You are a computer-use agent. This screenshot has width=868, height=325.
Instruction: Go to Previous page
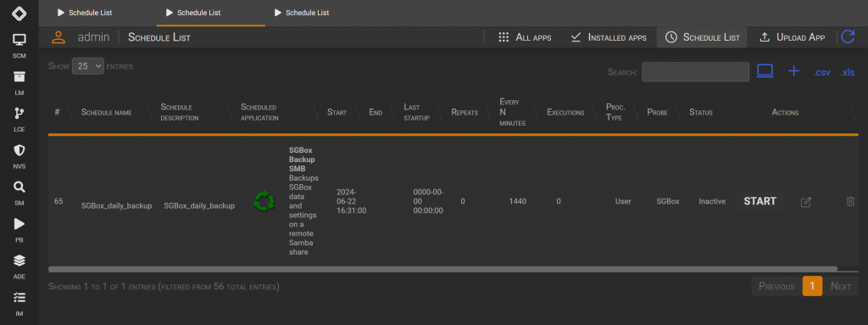point(776,286)
